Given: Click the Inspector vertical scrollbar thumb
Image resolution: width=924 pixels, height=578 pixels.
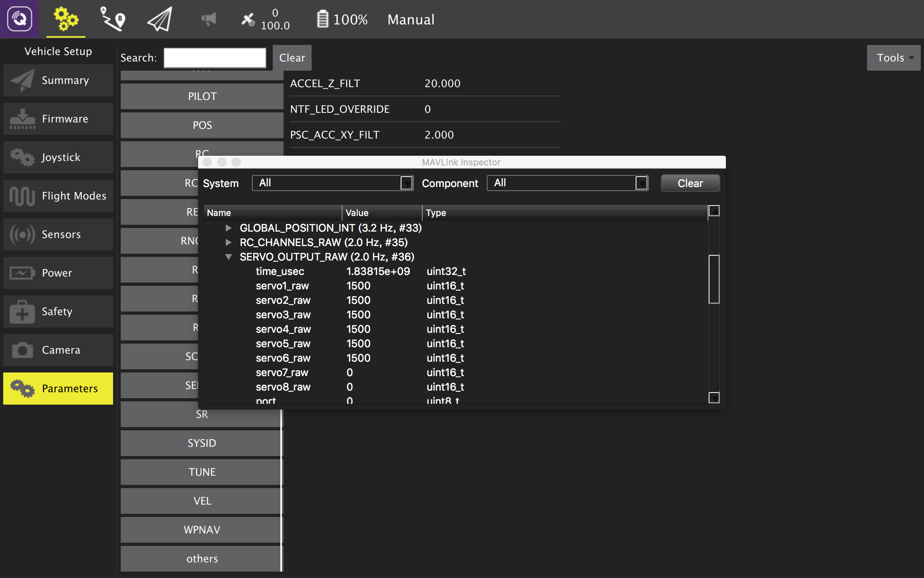Looking at the screenshot, I should click(714, 279).
